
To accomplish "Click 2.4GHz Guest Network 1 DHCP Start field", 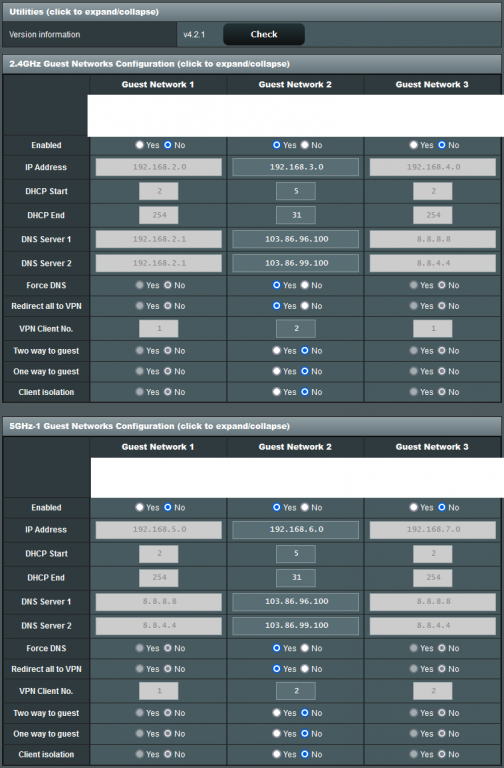I will [159, 191].
